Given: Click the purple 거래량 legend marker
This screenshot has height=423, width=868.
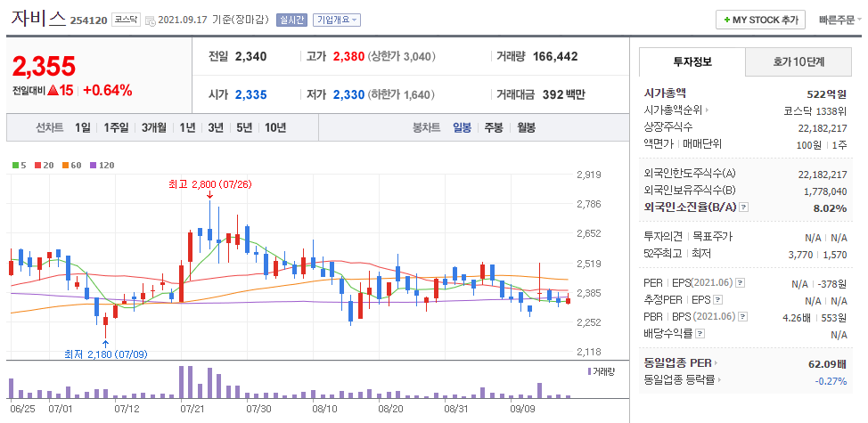Looking at the screenshot, I should (589, 371).
